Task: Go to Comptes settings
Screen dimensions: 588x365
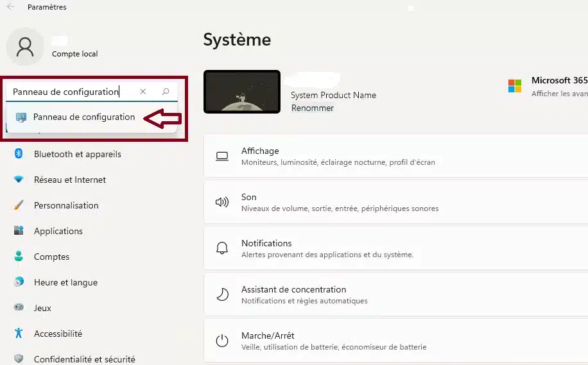Action: (x=51, y=257)
